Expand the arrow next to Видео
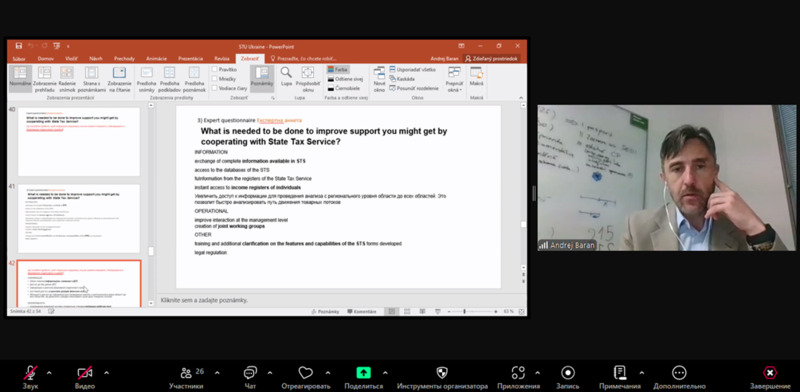 [106, 373]
